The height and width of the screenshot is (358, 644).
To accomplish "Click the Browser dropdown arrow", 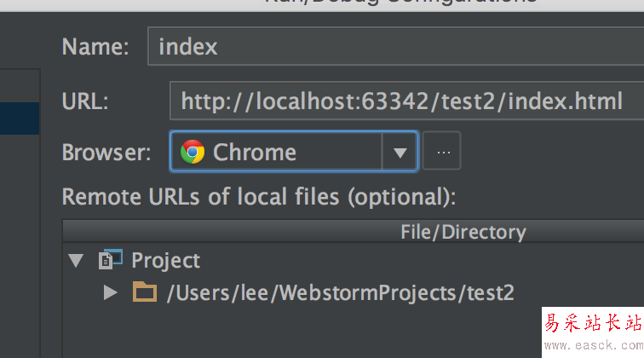I will coord(400,153).
